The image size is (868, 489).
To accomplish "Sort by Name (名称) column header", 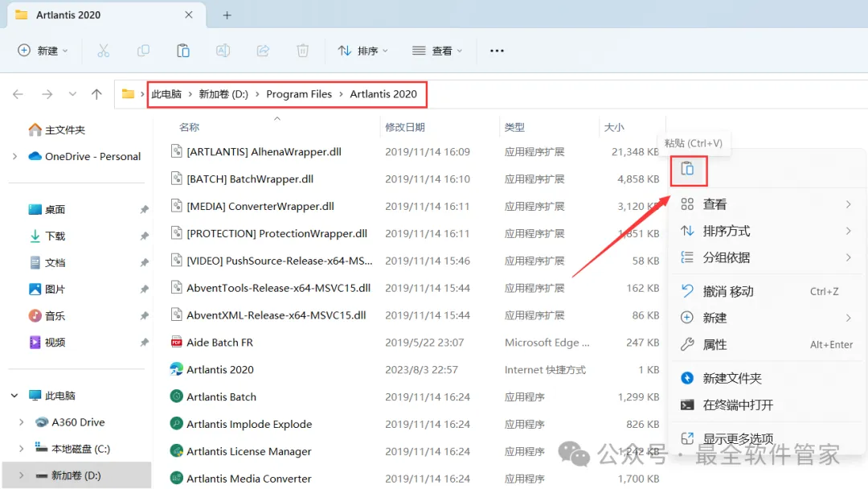I will [190, 127].
